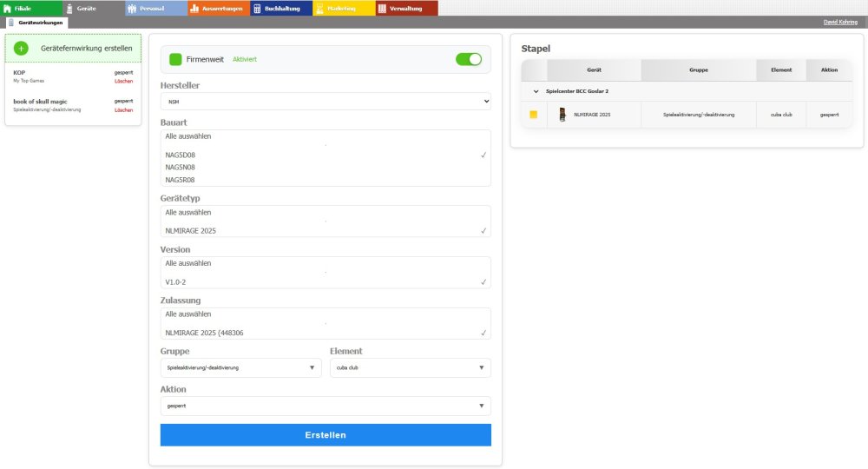Open the Personal menu tab
The width and height of the screenshot is (868, 469).
[156, 8]
